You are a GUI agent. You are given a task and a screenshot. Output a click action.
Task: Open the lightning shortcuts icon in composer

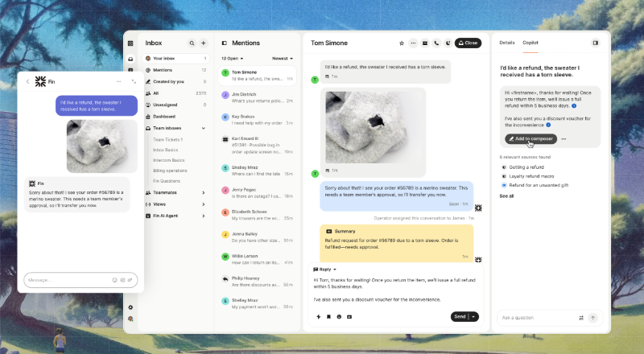coord(318,317)
